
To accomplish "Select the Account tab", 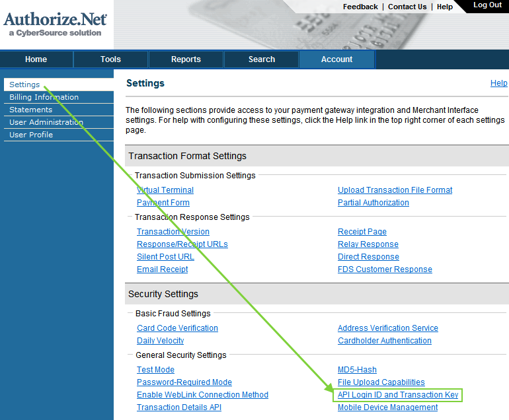I will 337,59.
